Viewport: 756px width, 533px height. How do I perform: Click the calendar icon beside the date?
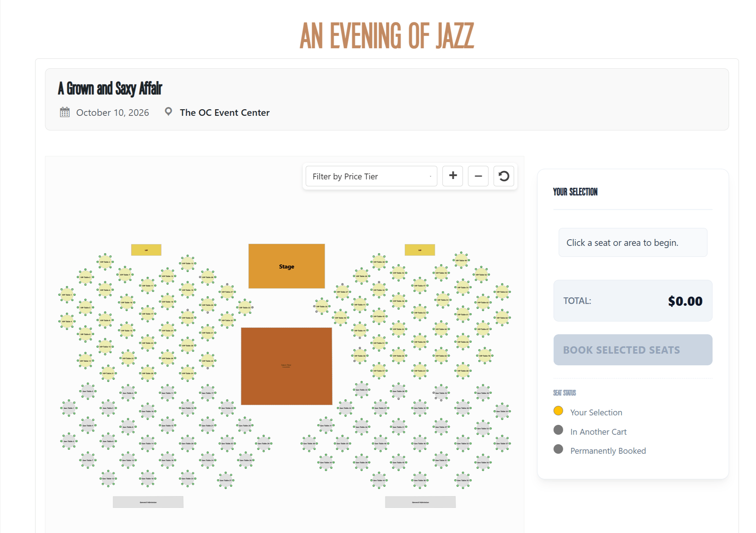[x=65, y=112]
